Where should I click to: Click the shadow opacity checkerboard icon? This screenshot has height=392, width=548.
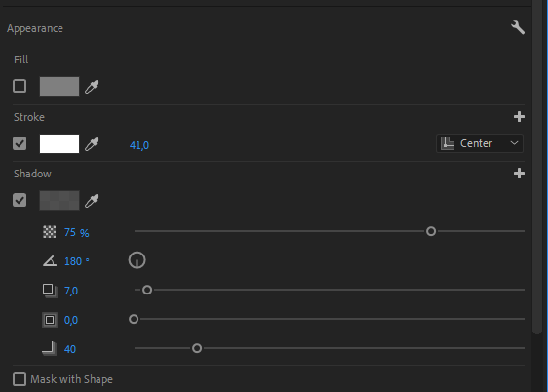[x=50, y=232]
